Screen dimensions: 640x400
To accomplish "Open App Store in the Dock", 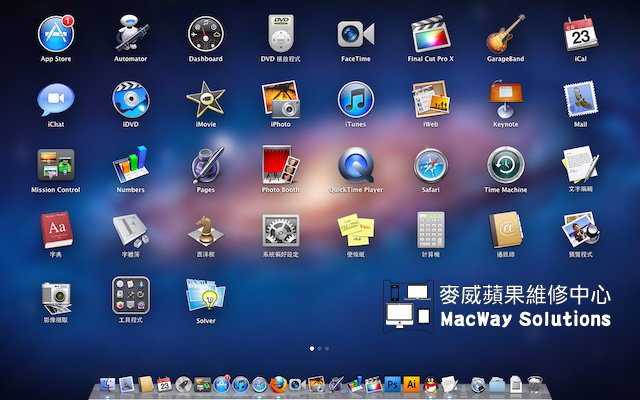I will [222, 384].
